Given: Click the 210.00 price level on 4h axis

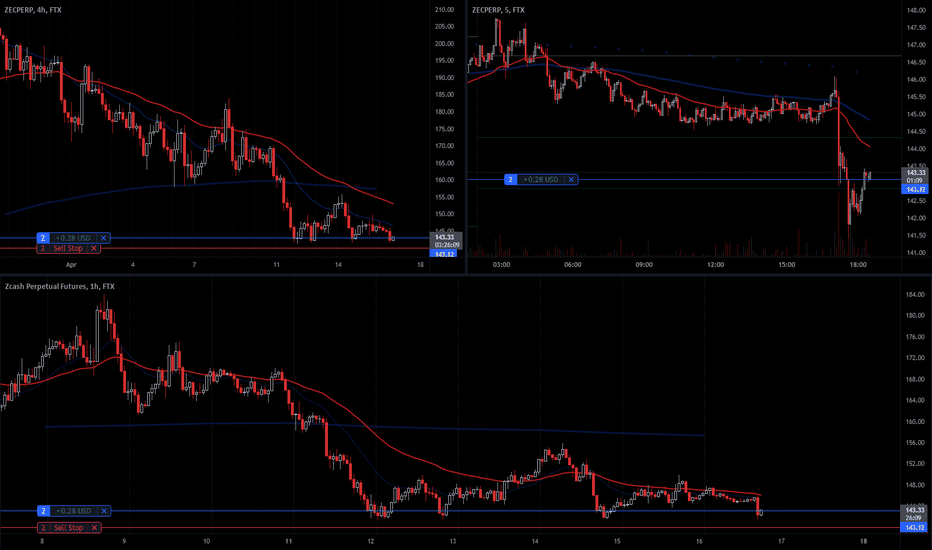Looking at the screenshot, I should point(444,10).
